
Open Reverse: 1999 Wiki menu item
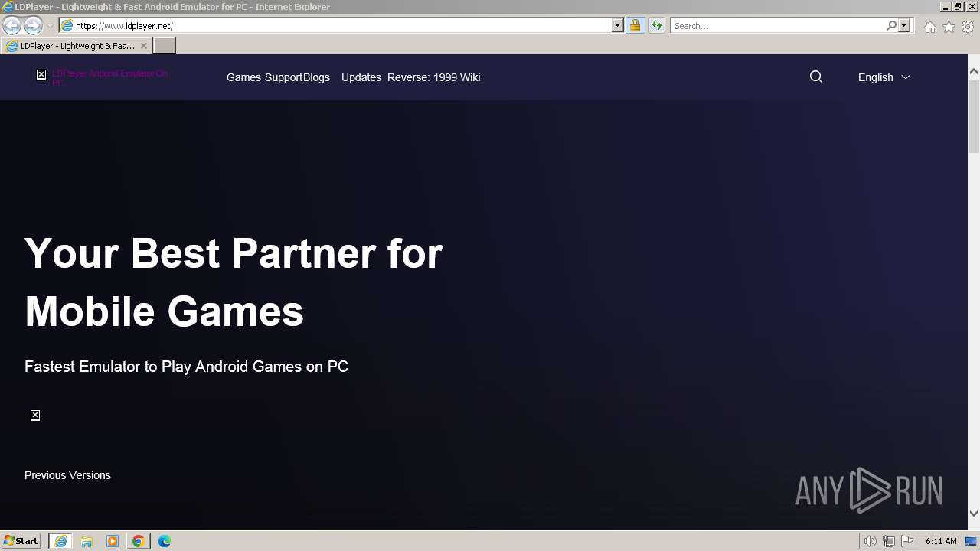[434, 77]
